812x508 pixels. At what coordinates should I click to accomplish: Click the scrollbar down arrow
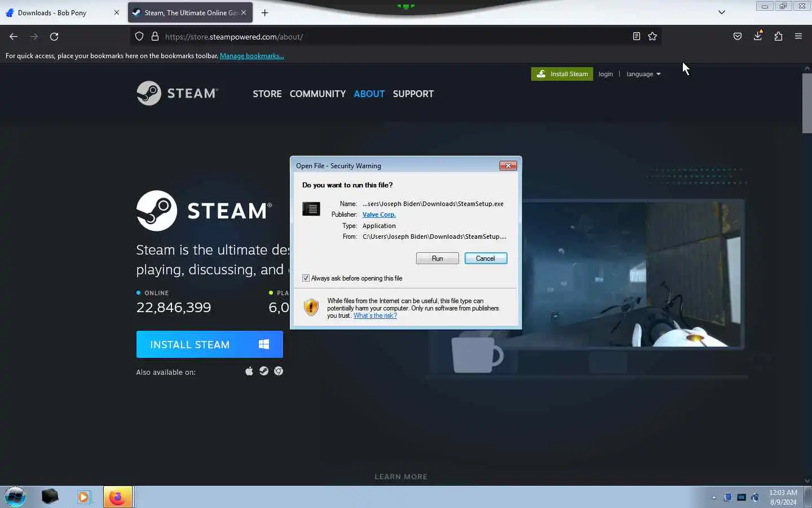[807, 481]
